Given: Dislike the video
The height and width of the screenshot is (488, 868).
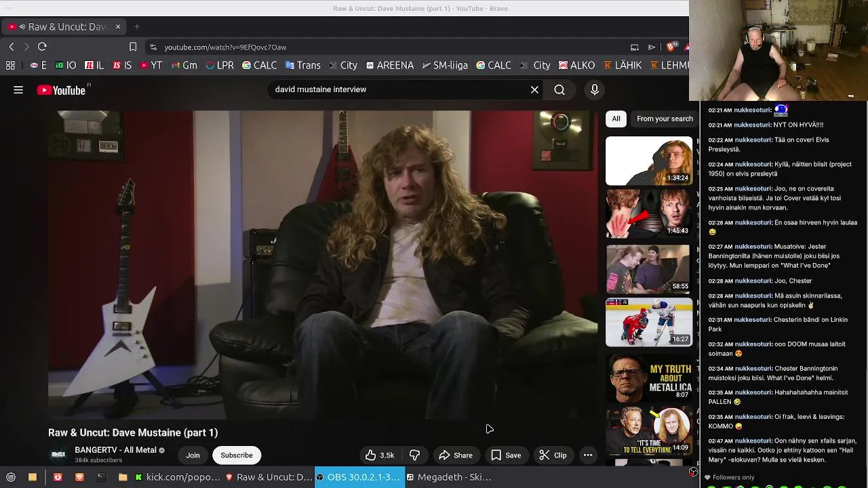Looking at the screenshot, I should tap(414, 455).
